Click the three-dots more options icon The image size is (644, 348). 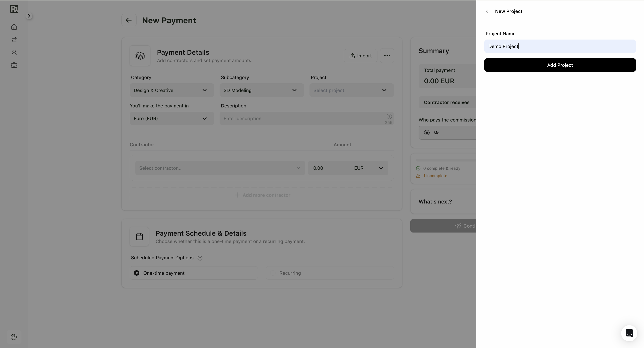pos(387,56)
